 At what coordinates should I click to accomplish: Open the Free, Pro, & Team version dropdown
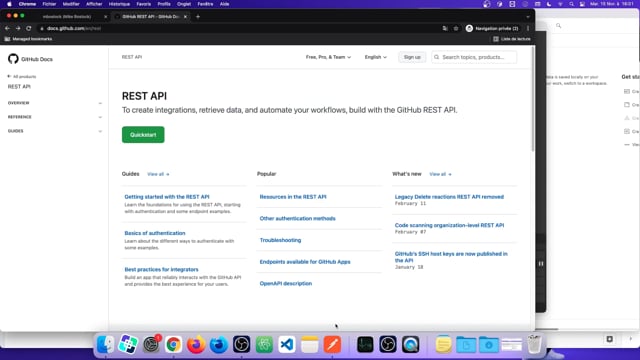click(x=328, y=57)
